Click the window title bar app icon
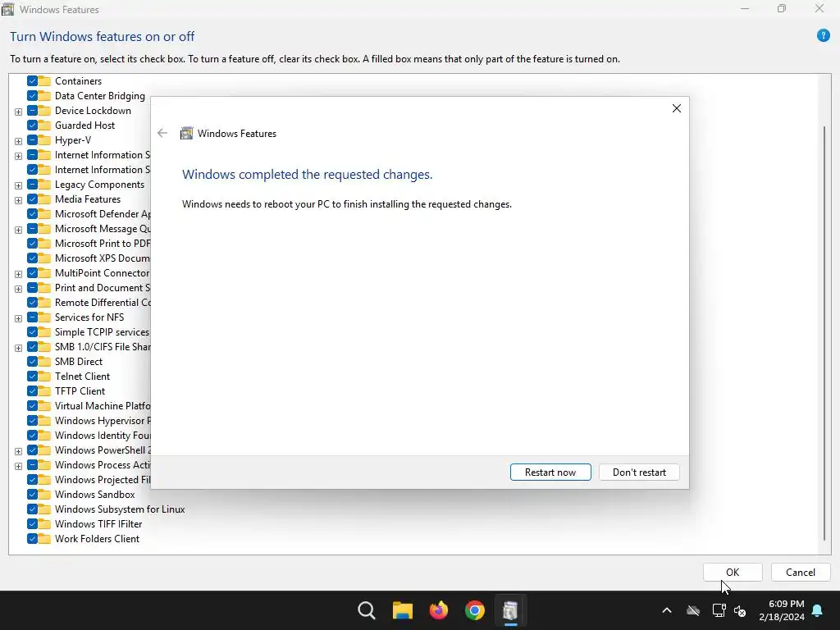Viewport: 840px width, 630px height. coord(7,9)
